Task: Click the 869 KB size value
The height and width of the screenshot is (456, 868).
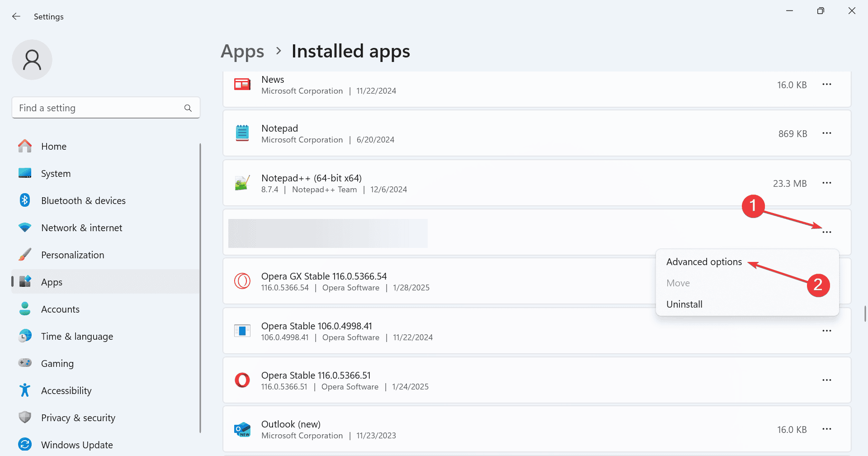Action: pos(793,133)
